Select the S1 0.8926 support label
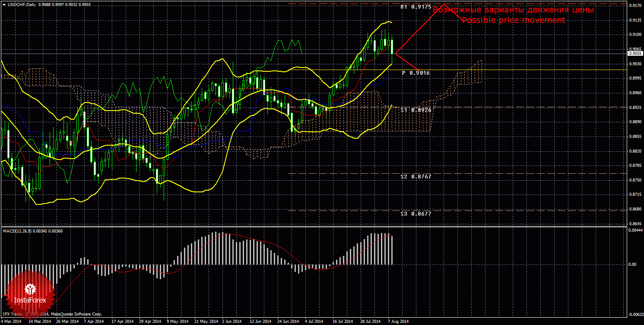This screenshot has height=325, width=644. [416, 110]
